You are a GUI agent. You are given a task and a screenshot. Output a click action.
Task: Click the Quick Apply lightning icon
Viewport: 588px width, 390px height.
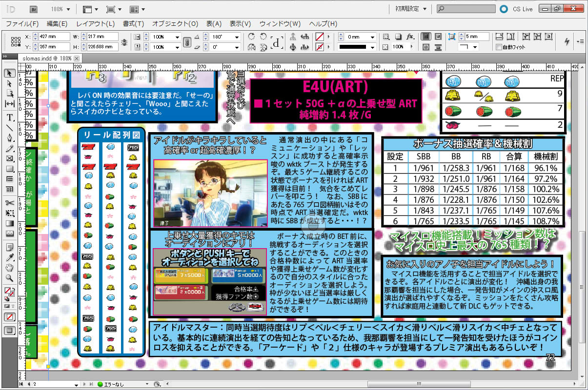pyautogui.click(x=567, y=41)
